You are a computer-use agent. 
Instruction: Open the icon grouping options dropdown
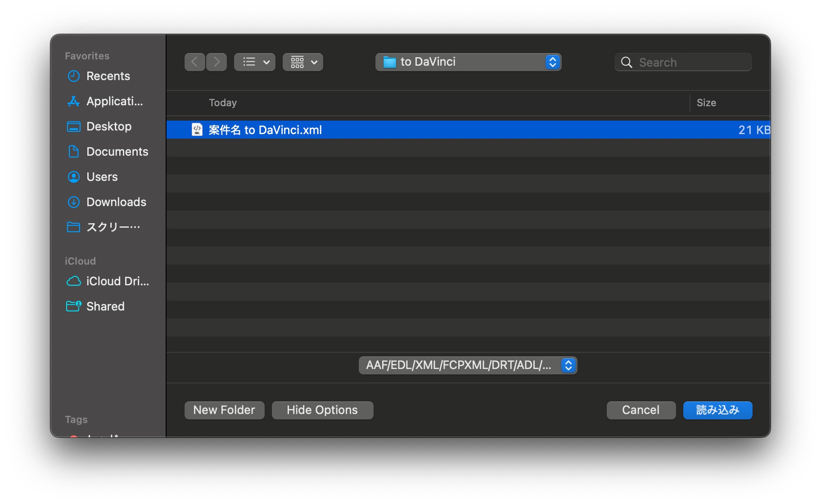[302, 62]
